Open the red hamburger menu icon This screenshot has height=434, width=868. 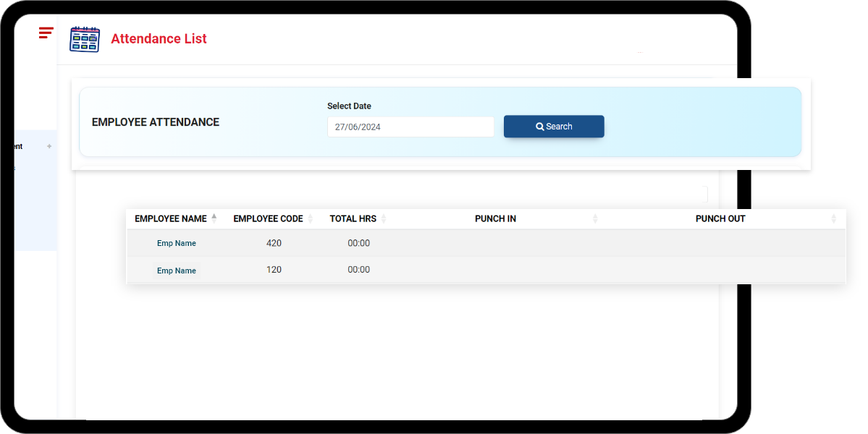tap(46, 33)
